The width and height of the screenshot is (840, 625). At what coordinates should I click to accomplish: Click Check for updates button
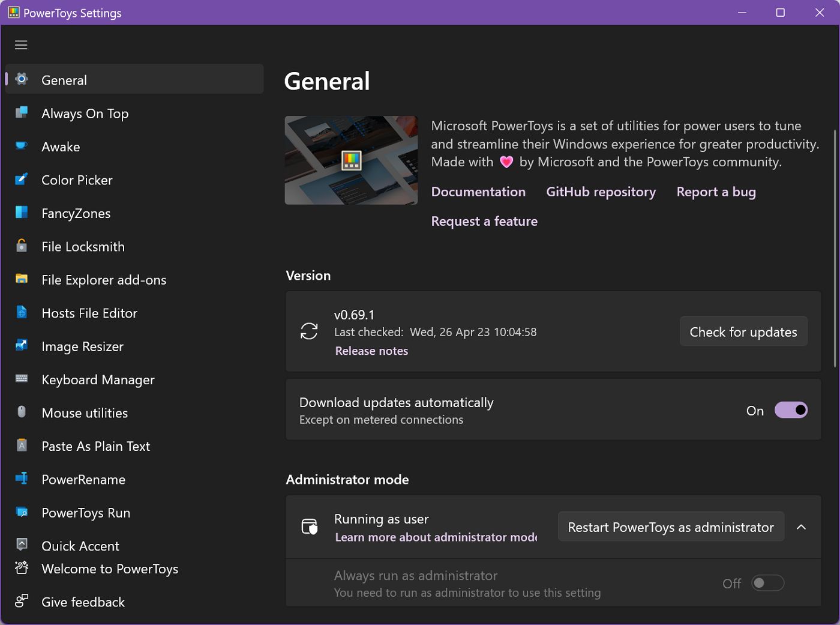pos(743,331)
